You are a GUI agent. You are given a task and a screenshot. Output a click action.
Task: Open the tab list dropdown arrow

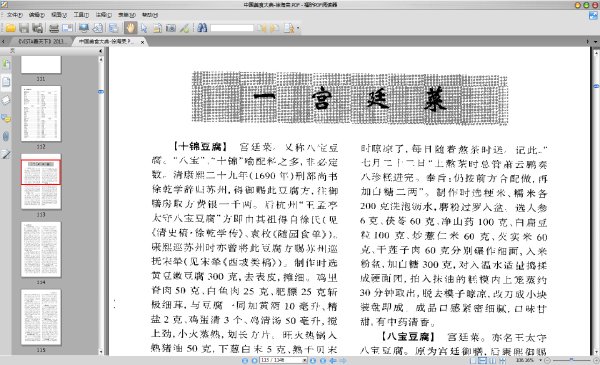[595, 41]
